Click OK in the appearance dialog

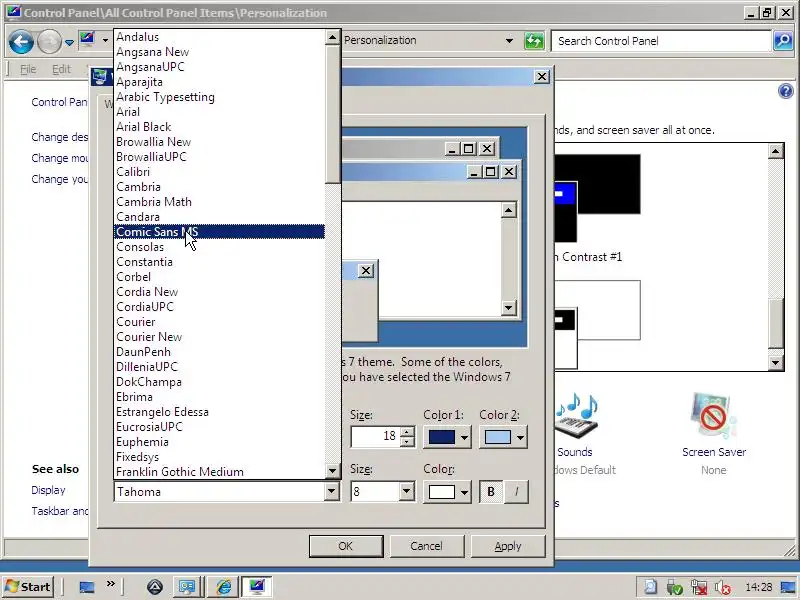[346, 546]
